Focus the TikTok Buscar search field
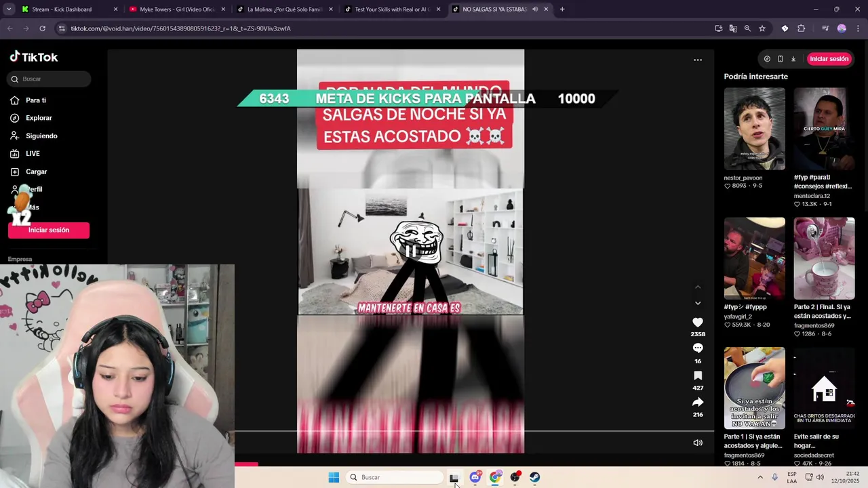Screen dimensions: 868x488 click(50, 79)
